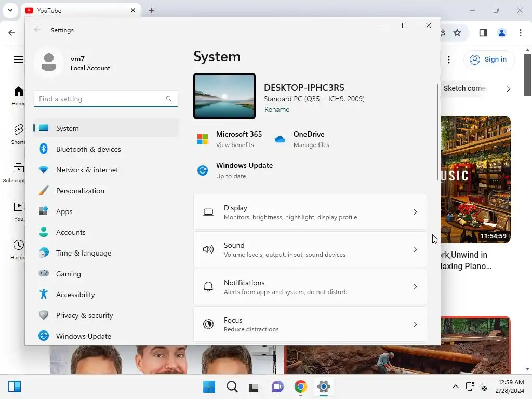Image resolution: width=532 pixels, height=399 pixels.
Task: Click the Display monitor icon
Action: [208, 212]
